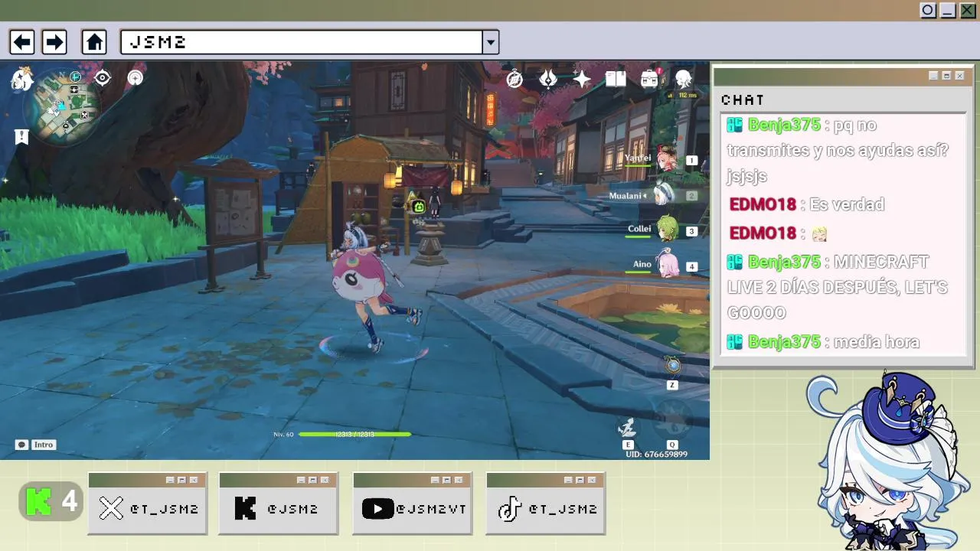
Task: Click the home icon in the overlay toolbar
Action: 94,41
